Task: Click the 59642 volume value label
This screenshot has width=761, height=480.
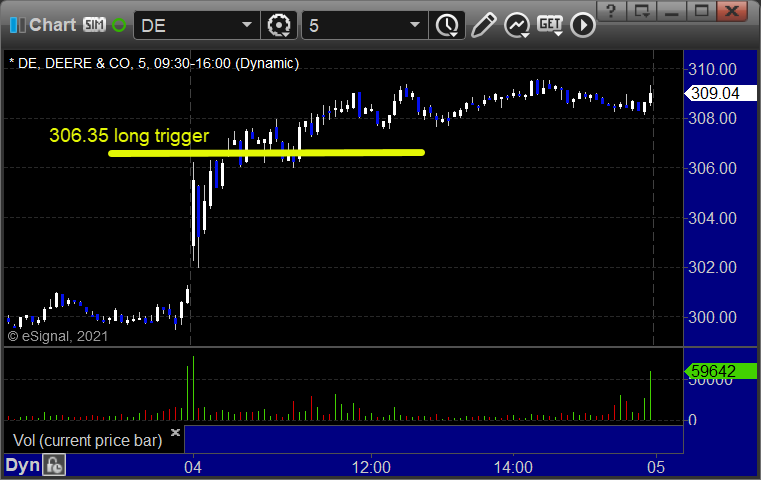Action: click(x=720, y=371)
